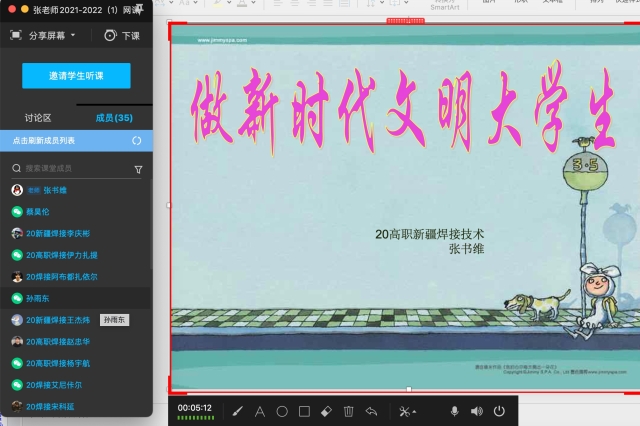
Task: Undo the last annotation stroke
Action: point(371,410)
